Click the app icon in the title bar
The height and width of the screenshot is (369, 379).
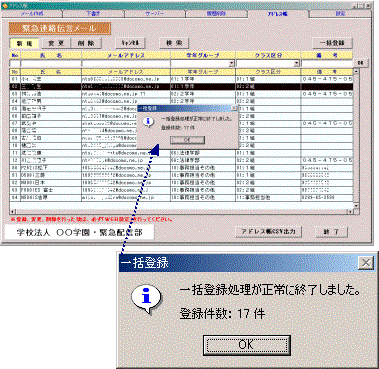[x=5, y=5]
